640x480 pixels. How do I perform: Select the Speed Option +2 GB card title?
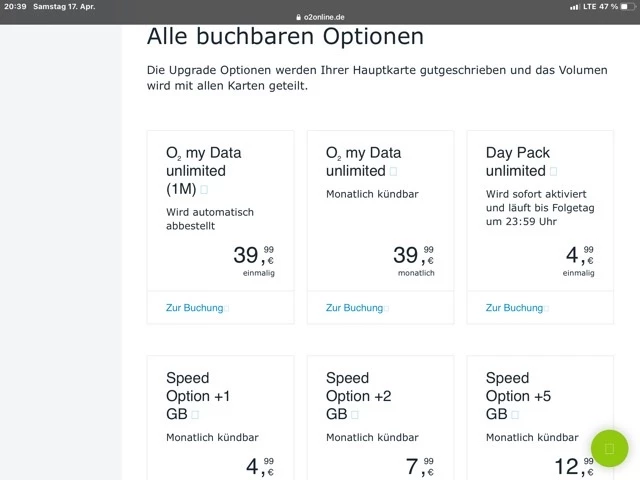[358, 396]
